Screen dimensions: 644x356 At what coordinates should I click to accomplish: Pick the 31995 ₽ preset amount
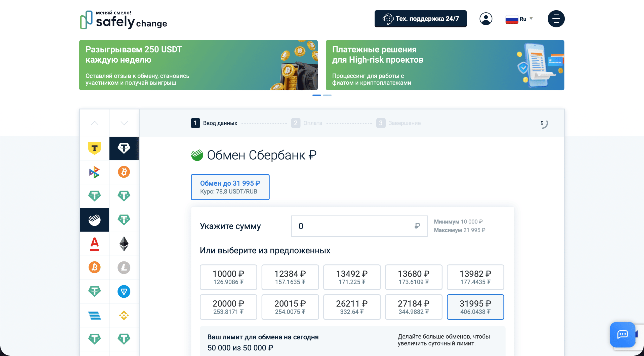(475, 307)
